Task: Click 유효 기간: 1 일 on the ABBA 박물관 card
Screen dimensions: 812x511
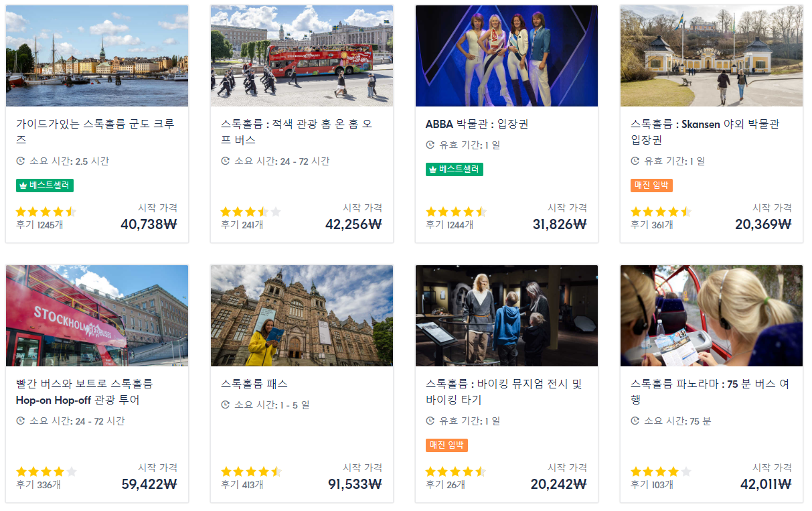Action: (x=469, y=145)
